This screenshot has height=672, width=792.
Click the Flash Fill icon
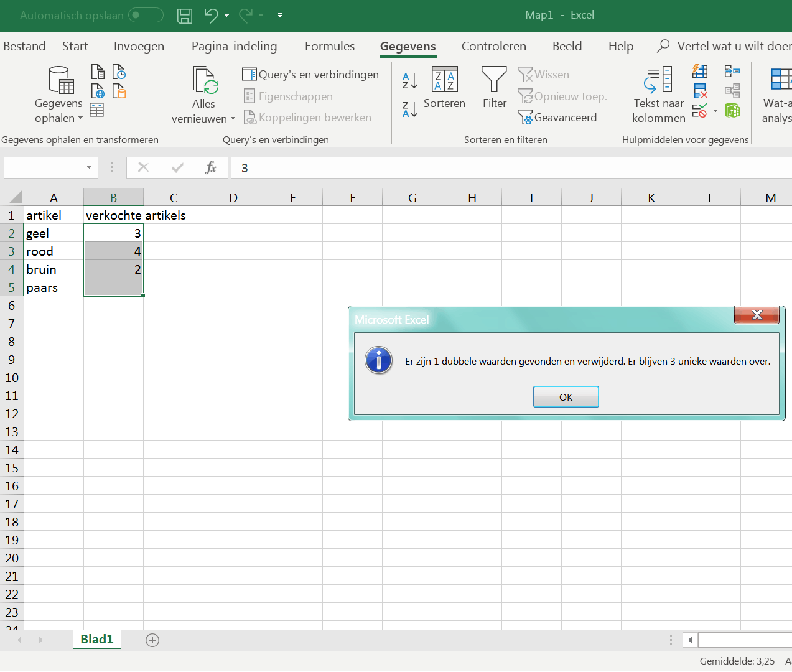pos(700,72)
